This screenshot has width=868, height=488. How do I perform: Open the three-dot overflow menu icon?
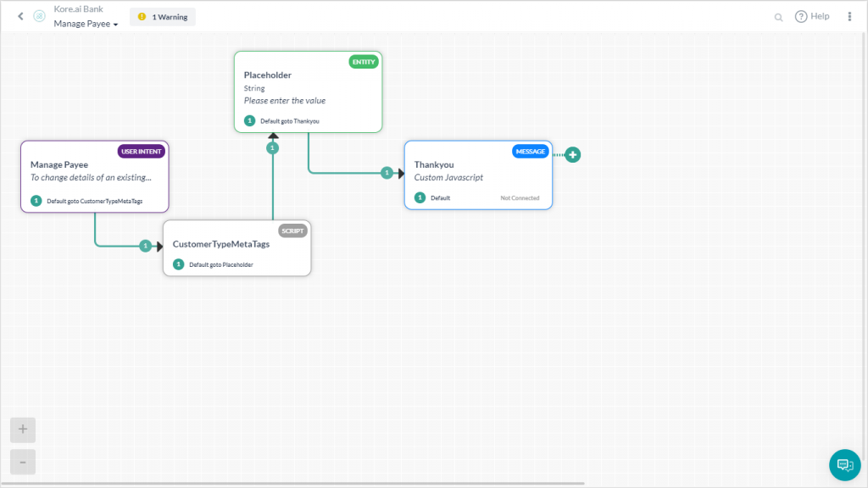(x=849, y=16)
